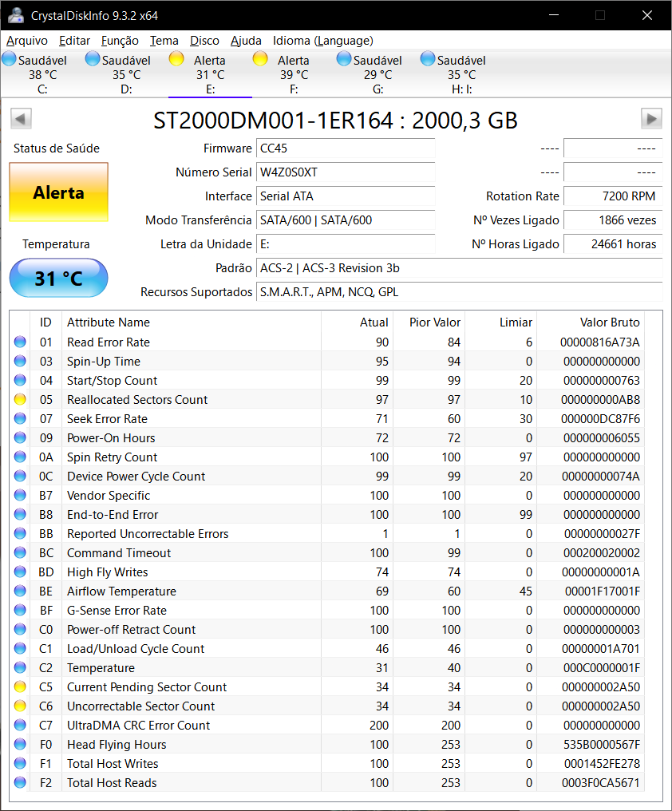Click the Limiar column header
The width and height of the screenshot is (672, 811).
[x=500, y=322]
